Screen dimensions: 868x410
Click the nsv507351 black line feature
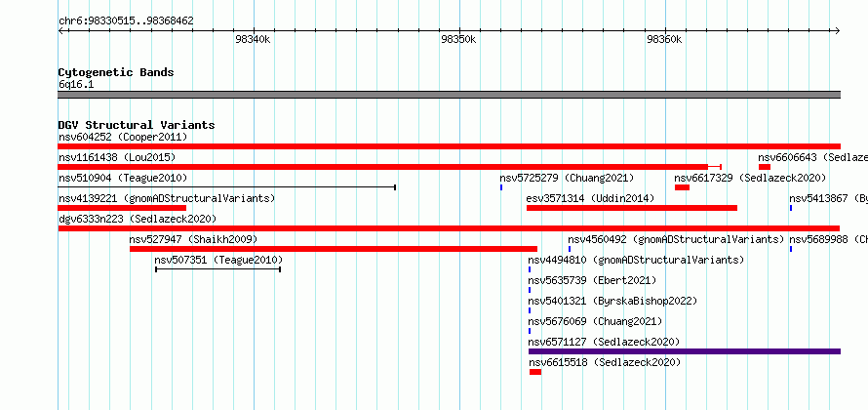(218, 269)
